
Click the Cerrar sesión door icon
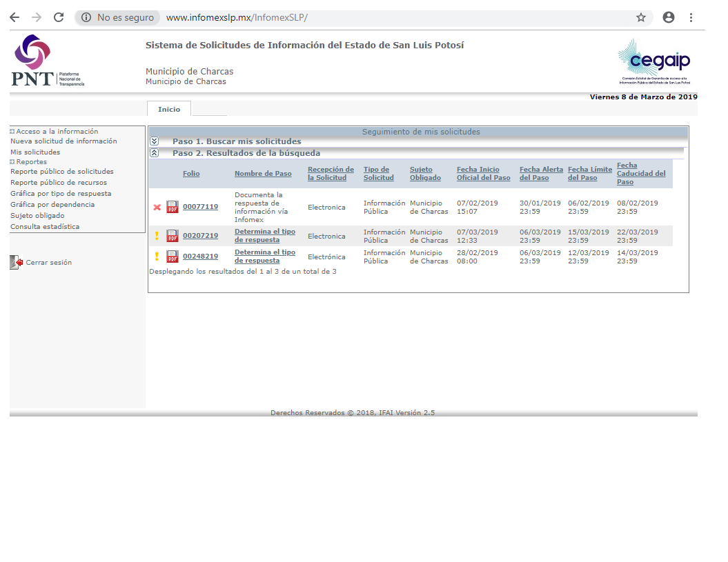coord(16,262)
